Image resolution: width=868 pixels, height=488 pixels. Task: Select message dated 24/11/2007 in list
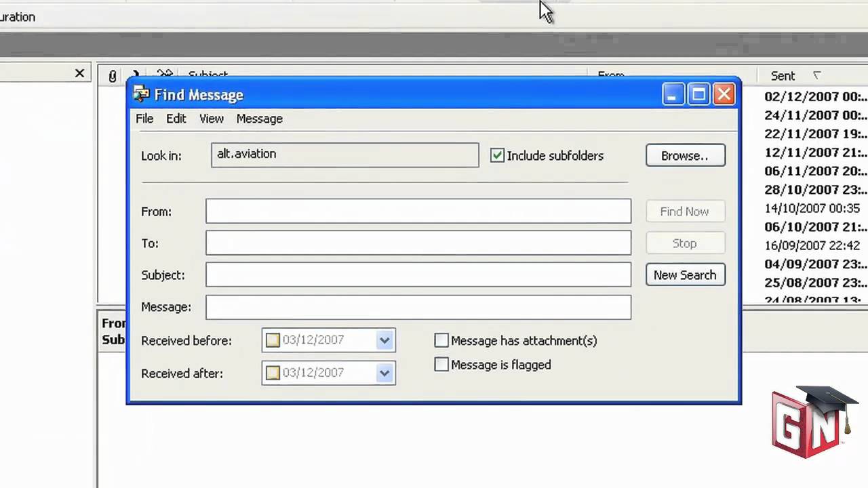[x=816, y=115]
